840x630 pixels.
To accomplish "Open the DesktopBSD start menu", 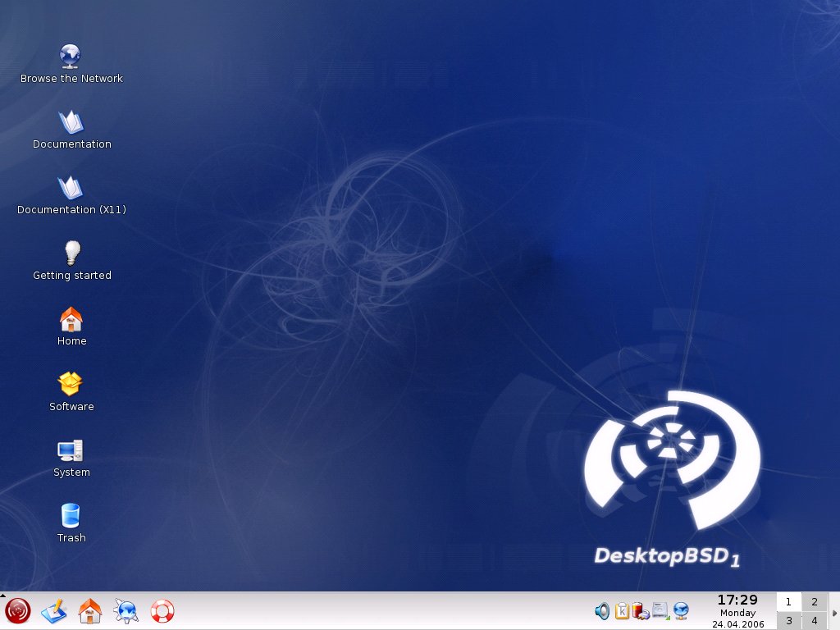I will click(x=16, y=611).
